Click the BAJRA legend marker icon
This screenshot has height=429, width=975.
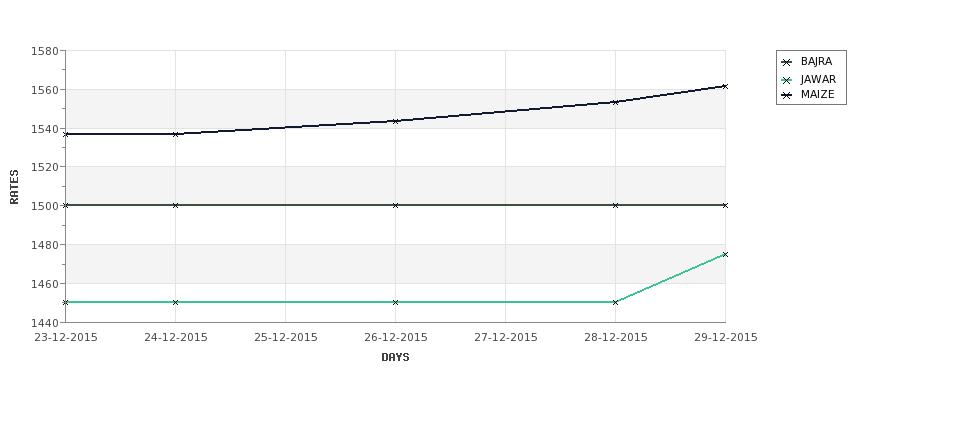[787, 62]
